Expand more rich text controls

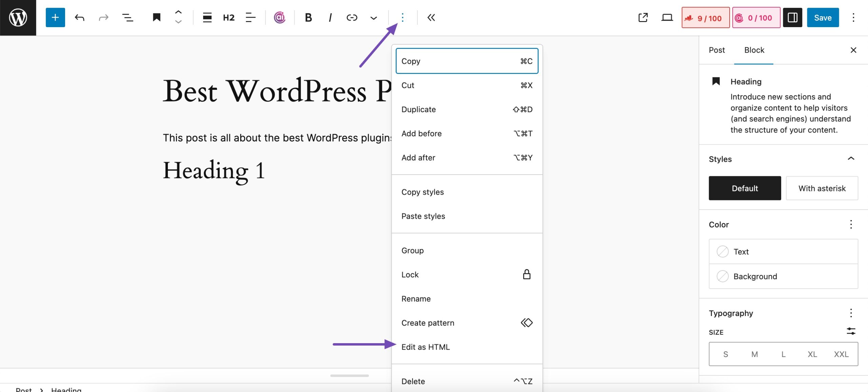coord(373,18)
